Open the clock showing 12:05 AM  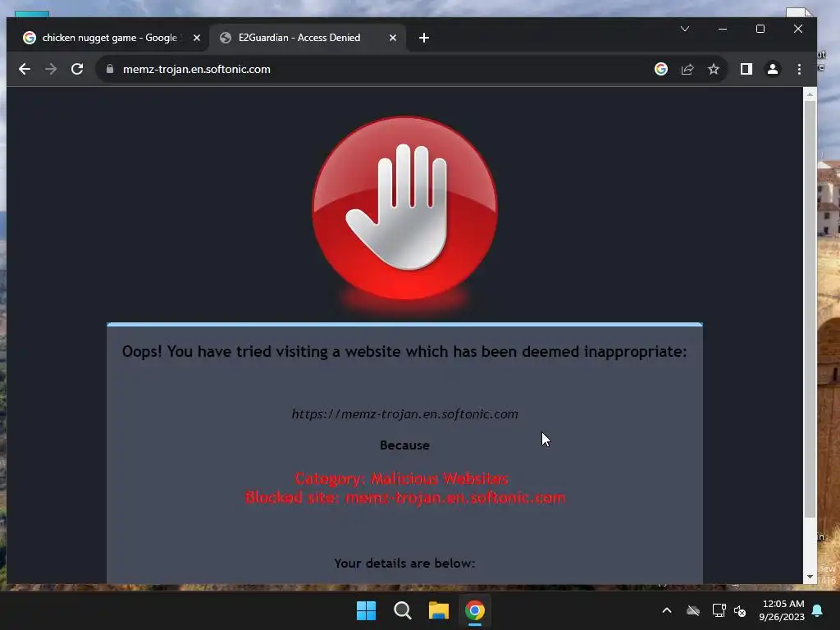coord(782,610)
